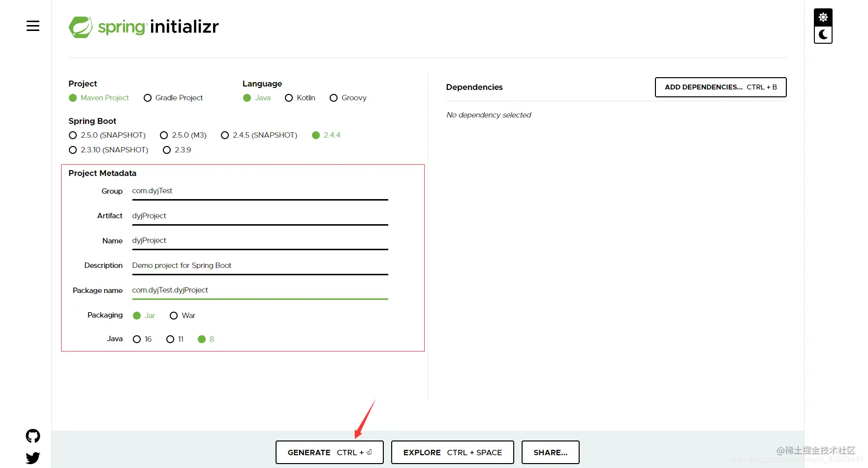Select Spring Boot 2.5.0 (SNAPSHOT)

tap(107, 135)
